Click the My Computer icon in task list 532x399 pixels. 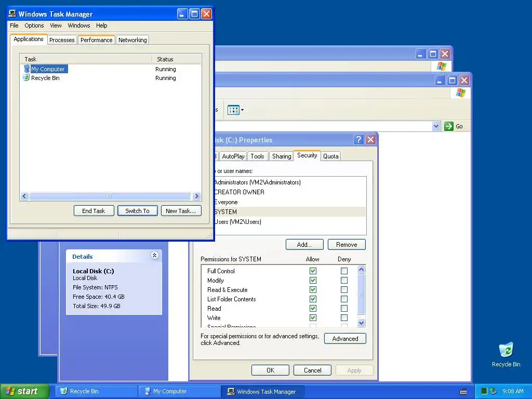pyautogui.click(x=26, y=69)
